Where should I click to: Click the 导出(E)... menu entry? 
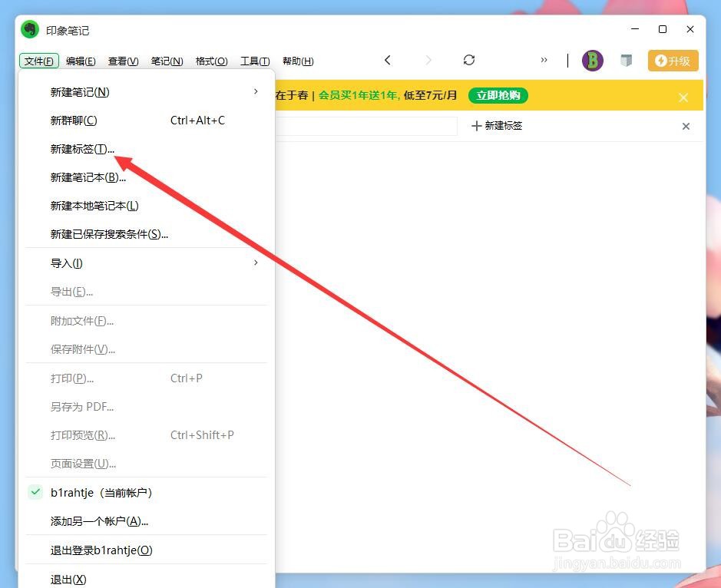pos(146,292)
